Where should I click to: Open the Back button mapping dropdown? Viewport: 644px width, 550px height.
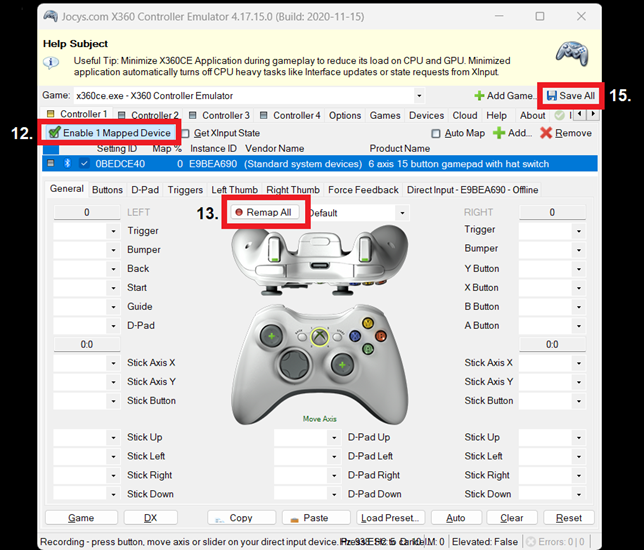(113, 269)
